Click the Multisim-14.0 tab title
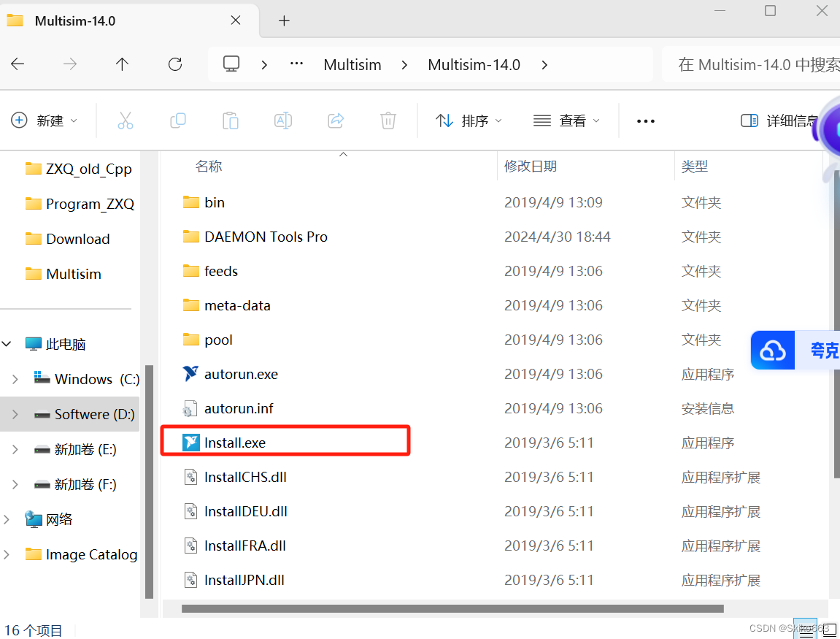Viewport: 840px width, 639px height. tap(75, 21)
